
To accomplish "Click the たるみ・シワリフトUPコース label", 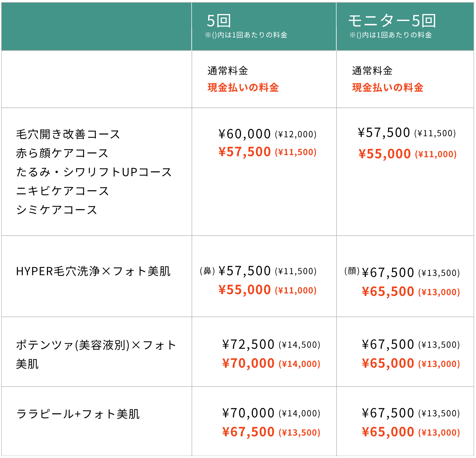I will pos(94,172).
